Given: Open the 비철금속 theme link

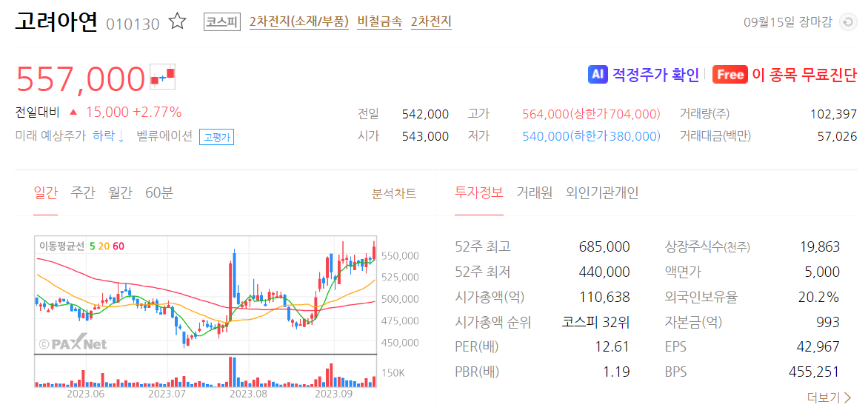Looking at the screenshot, I should pos(380,22).
